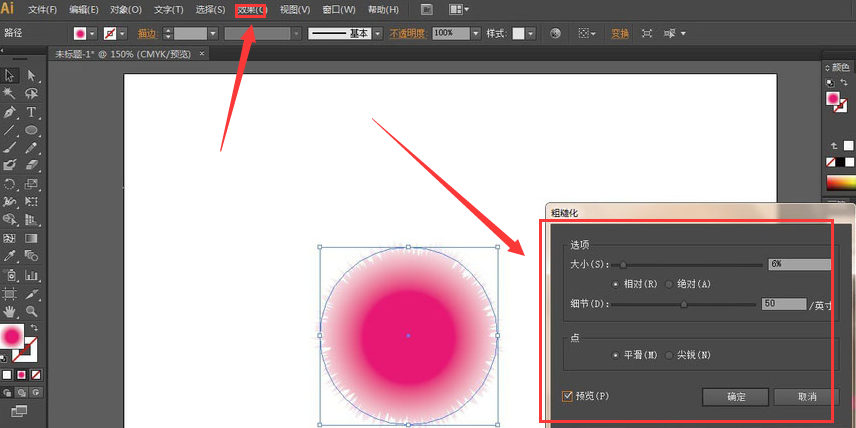The image size is (856, 428).
Task: Select the Slice tool
Action: click(31, 294)
